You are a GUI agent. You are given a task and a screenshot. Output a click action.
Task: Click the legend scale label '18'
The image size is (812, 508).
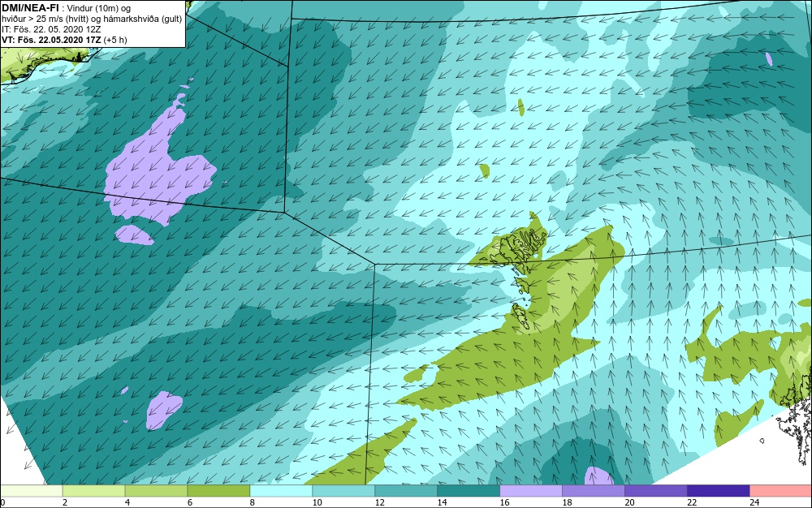coord(567,502)
